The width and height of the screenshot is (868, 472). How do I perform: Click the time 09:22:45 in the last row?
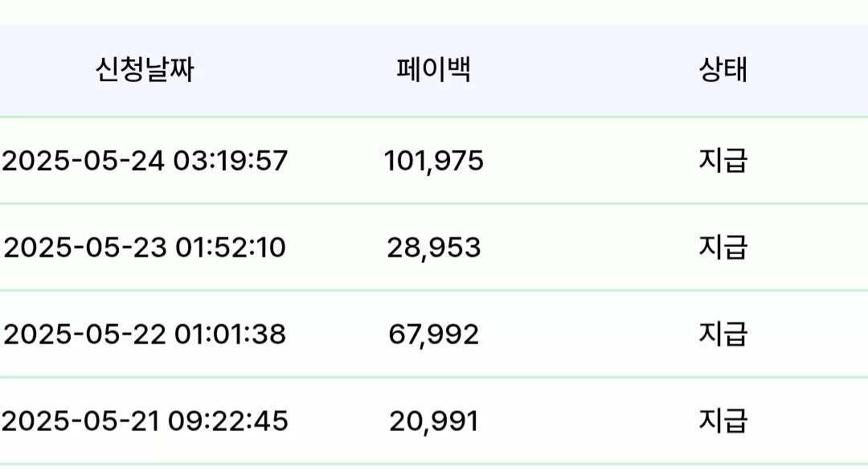(x=228, y=421)
